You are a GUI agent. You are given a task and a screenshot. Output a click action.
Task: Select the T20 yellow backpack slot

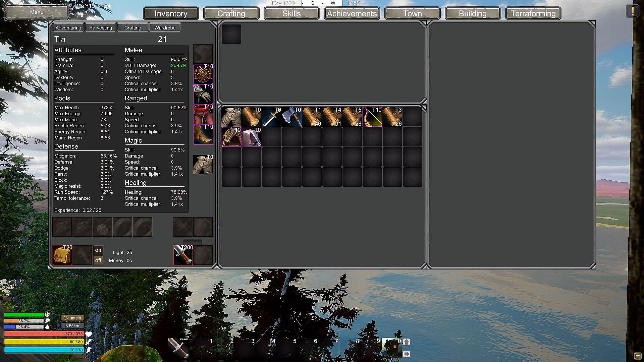point(62,255)
